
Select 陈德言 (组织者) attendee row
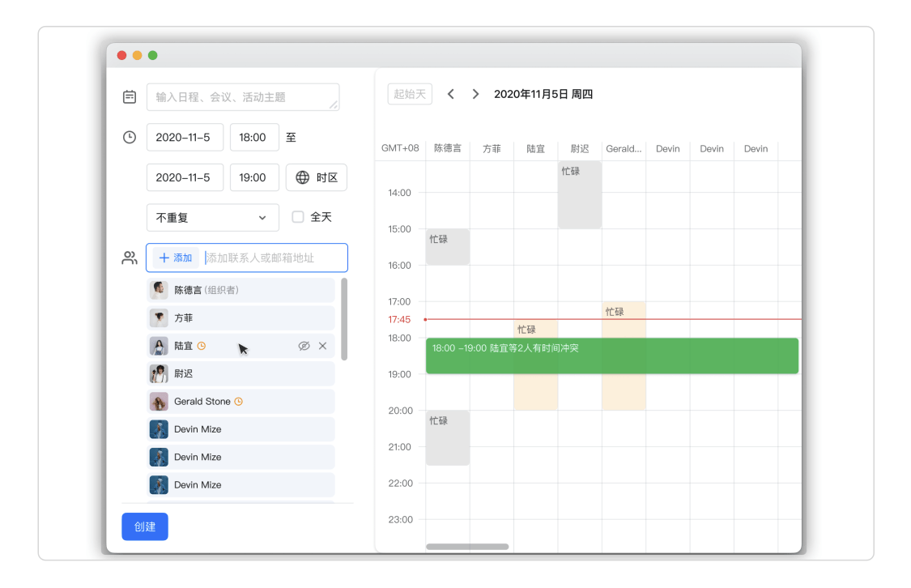point(241,290)
